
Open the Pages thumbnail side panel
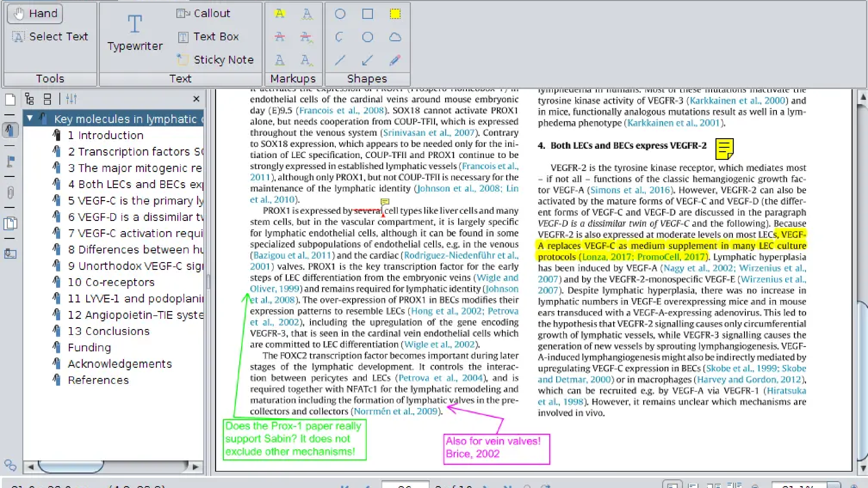click(10, 99)
